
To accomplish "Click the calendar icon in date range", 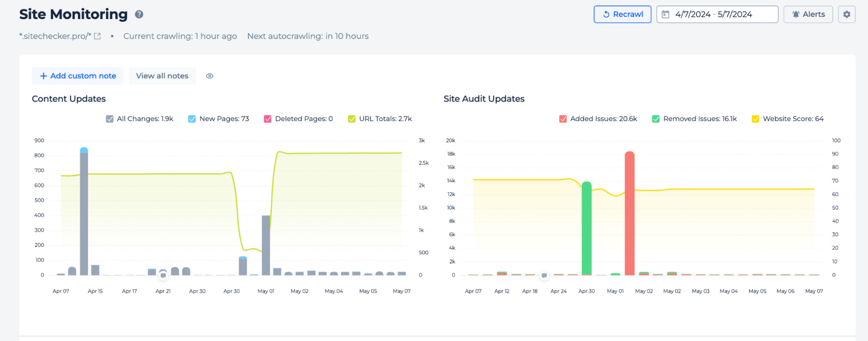I will pyautogui.click(x=665, y=14).
